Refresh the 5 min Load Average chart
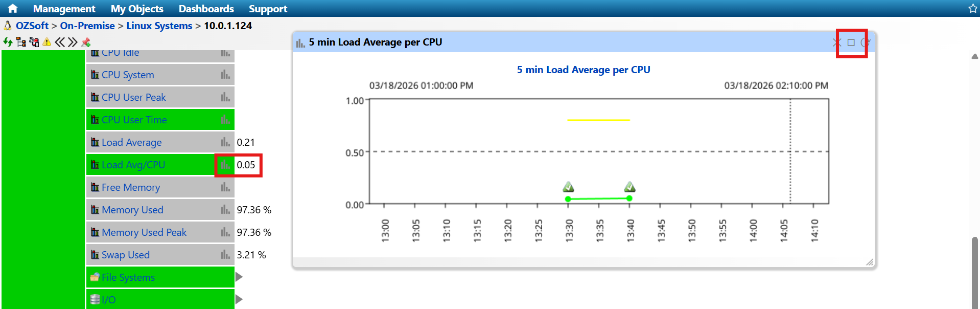 coord(865,42)
